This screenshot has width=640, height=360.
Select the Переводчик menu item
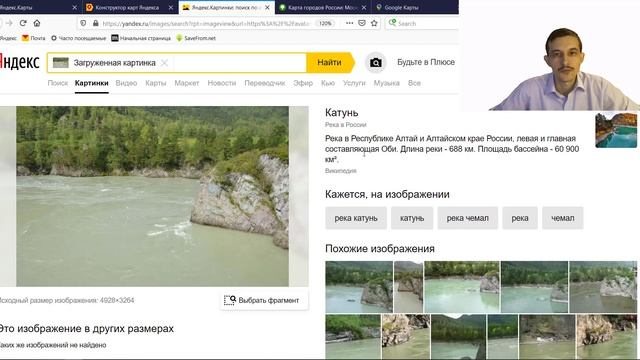(x=264, y=83)
